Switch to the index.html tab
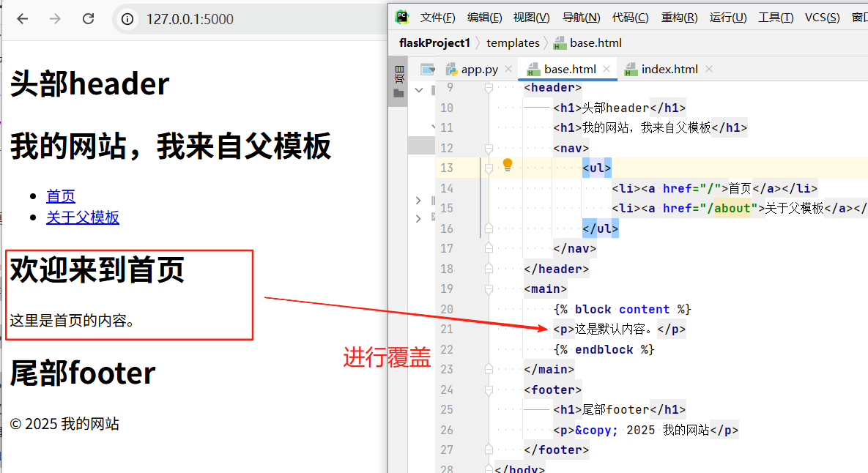868x473 pixels. pos(669,69)
